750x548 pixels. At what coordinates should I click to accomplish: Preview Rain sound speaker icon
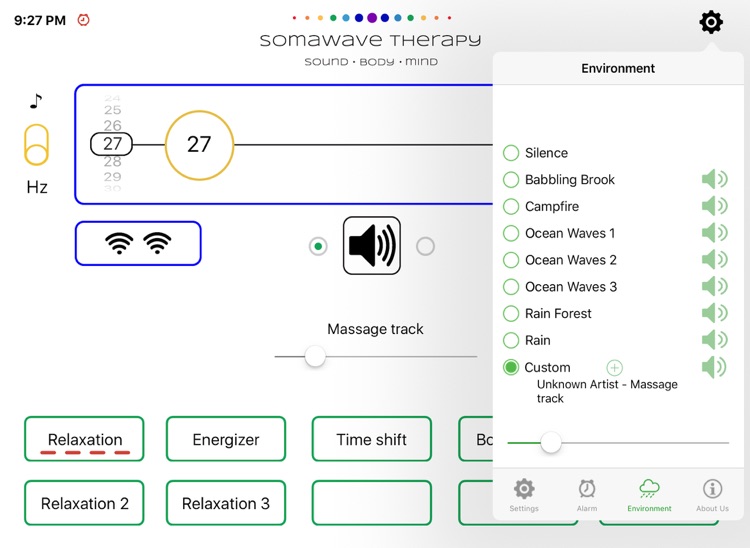coord(715,340)
